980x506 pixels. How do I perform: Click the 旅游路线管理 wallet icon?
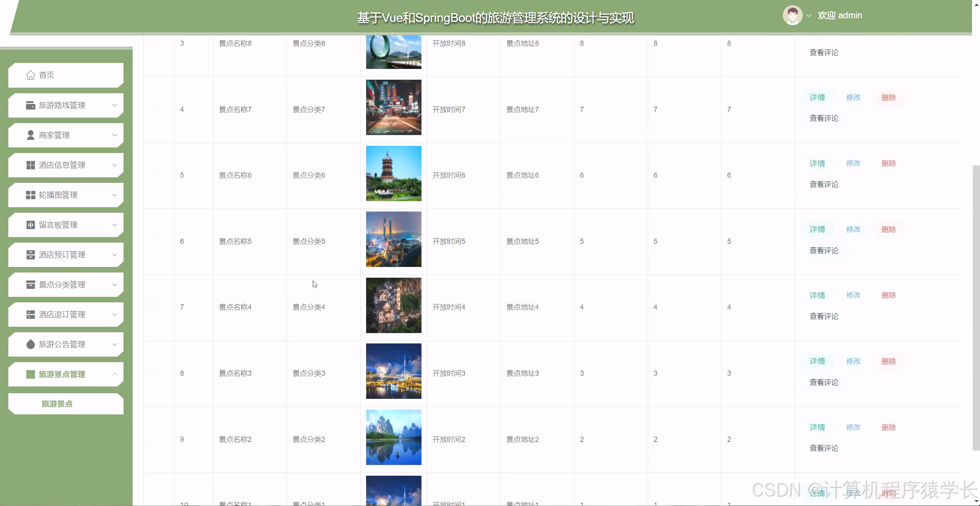click(x=30, y=105)
